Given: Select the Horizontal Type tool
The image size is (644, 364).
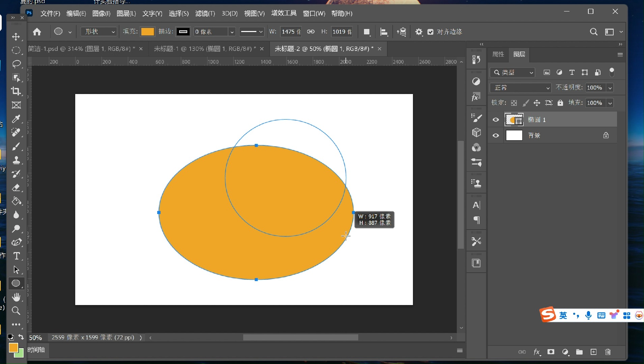Looking at the screenshot, I should pyautogui.click(x=16, y=256).
